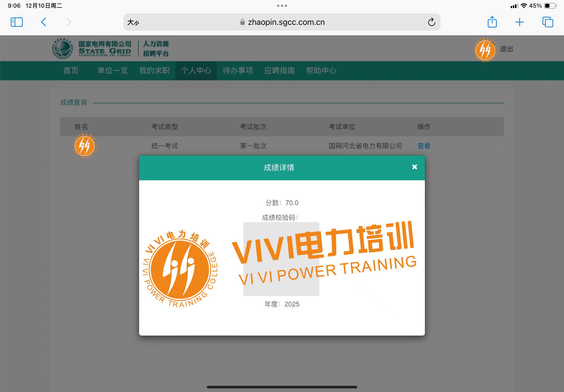The width and height of the screenshot is (564, 392).
Task: Go forward with the right arrow
Action: (69, 22)
